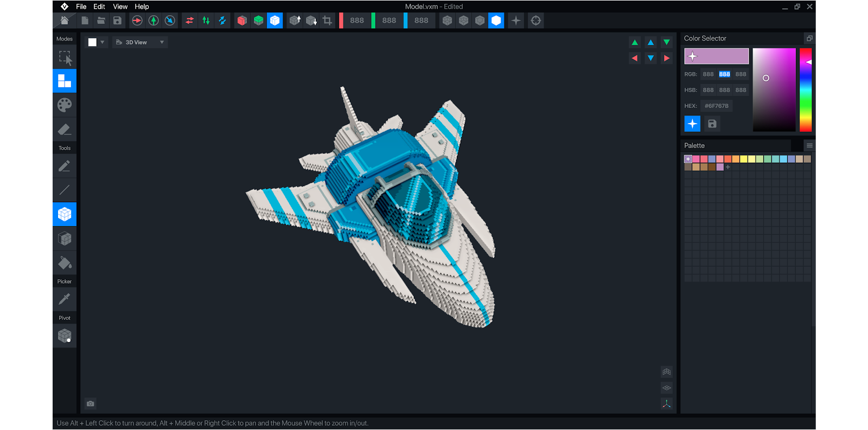Activate the crop volume tool
Viewport: 868px width, 430px height.
[327, 21]
